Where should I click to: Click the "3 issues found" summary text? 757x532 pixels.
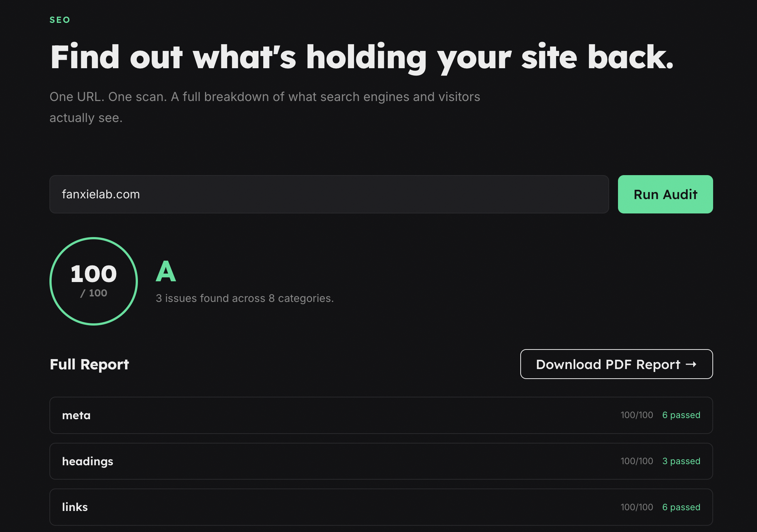pos(244,298)
